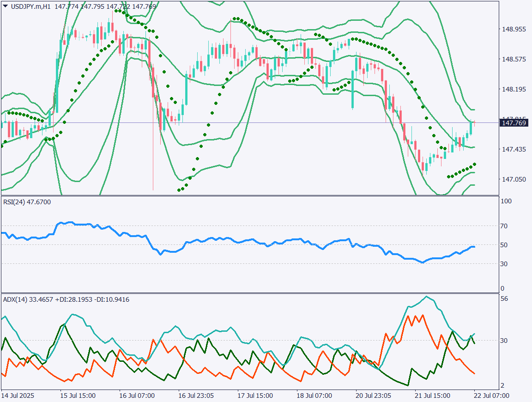Click the RSI 30 level label
The image size is (532, 402).
click(505, 264)
